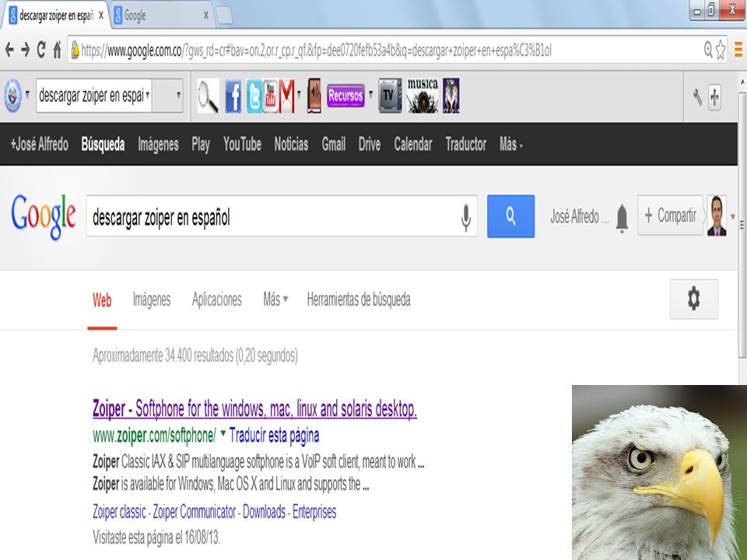Expand the Gmail toolbar dropdown arrow
The height and width of the screenshot is (560, 747).
point(299,93)
